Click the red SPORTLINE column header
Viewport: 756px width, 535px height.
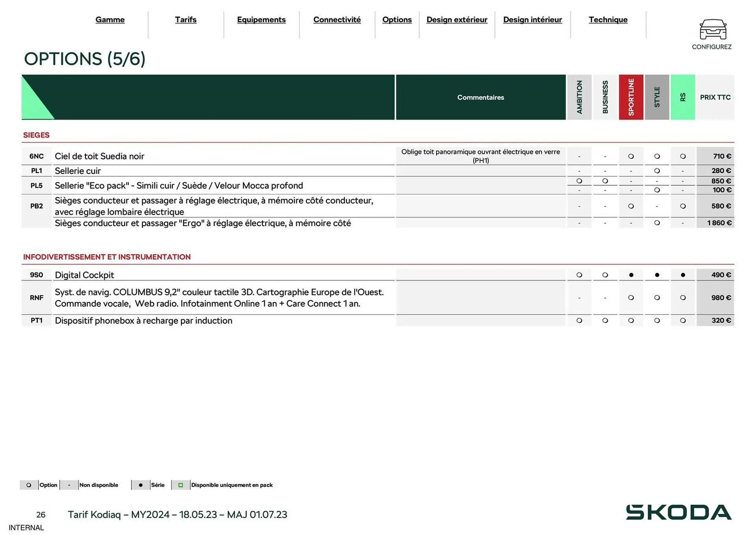(x=631, y=97)
